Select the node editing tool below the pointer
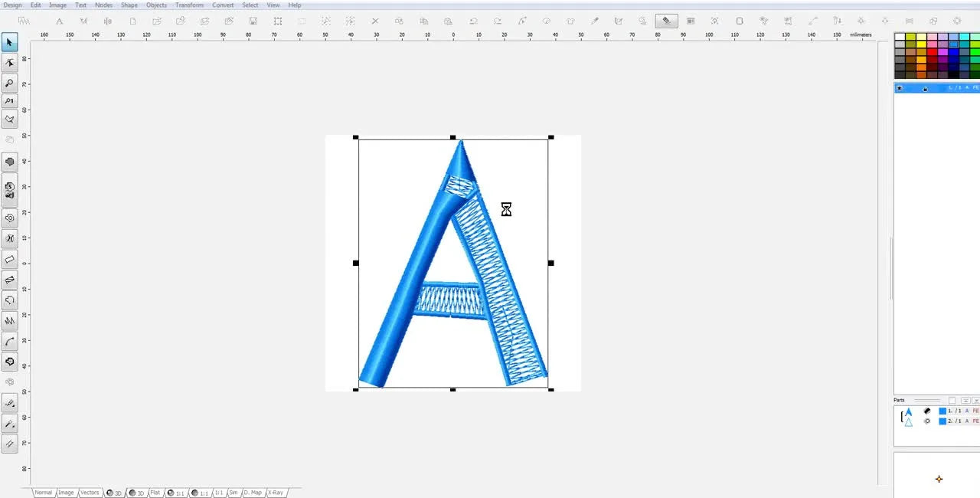980x498 pixels. 10,63
